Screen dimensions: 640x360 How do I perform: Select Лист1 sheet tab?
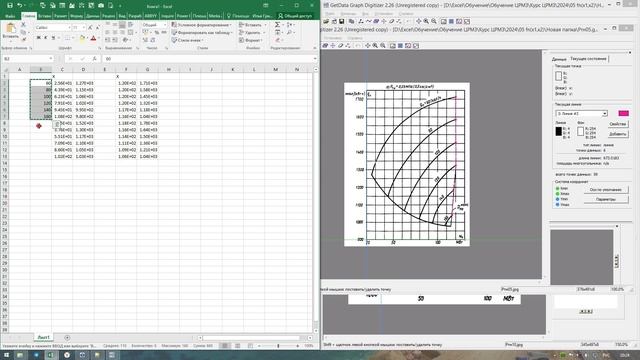point(43,338)
